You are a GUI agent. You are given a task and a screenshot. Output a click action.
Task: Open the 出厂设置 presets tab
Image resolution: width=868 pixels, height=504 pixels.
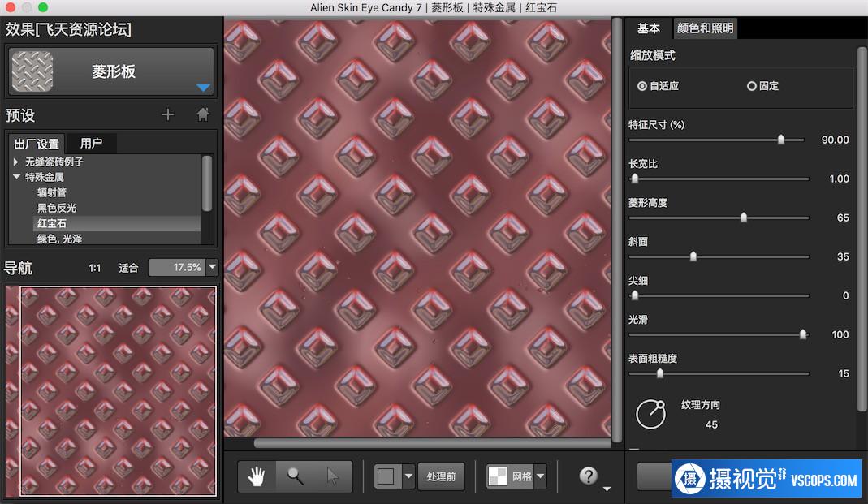(x=37, y=144)
